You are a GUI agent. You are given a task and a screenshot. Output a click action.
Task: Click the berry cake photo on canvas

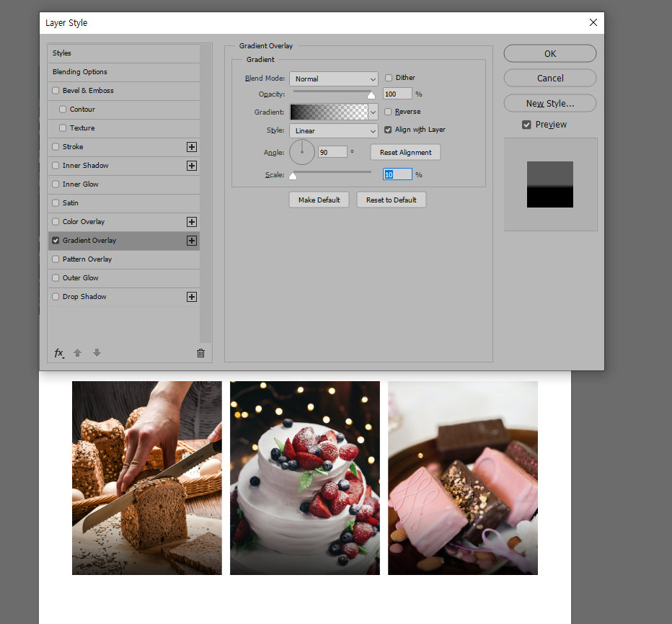click(305, 478)
